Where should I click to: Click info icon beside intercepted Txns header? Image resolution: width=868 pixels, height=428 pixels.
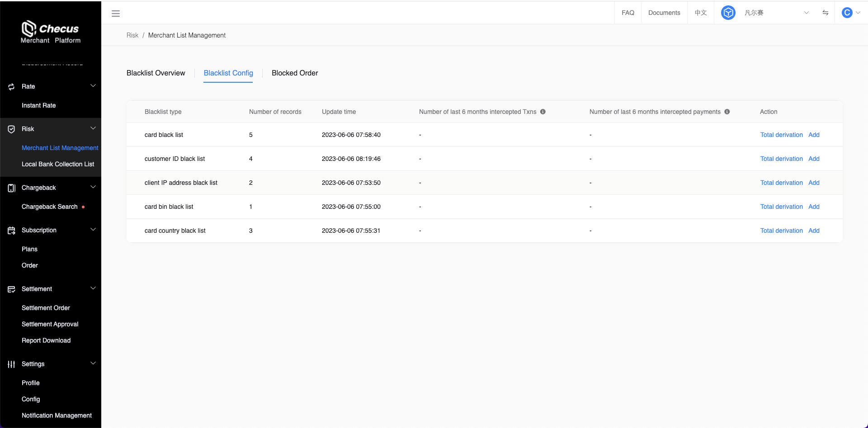[543, 112]
